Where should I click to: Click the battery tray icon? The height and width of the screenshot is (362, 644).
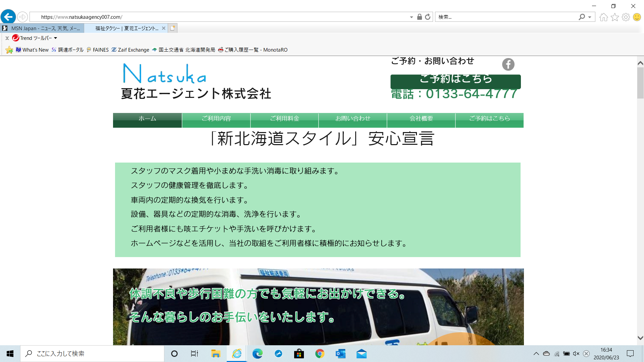point(567,354)
